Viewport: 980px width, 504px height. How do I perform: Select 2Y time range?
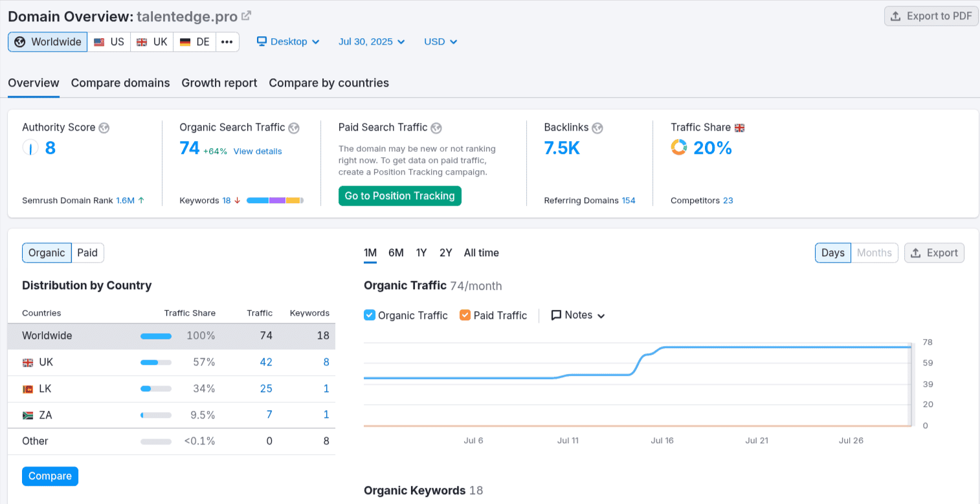coord(446,253)
